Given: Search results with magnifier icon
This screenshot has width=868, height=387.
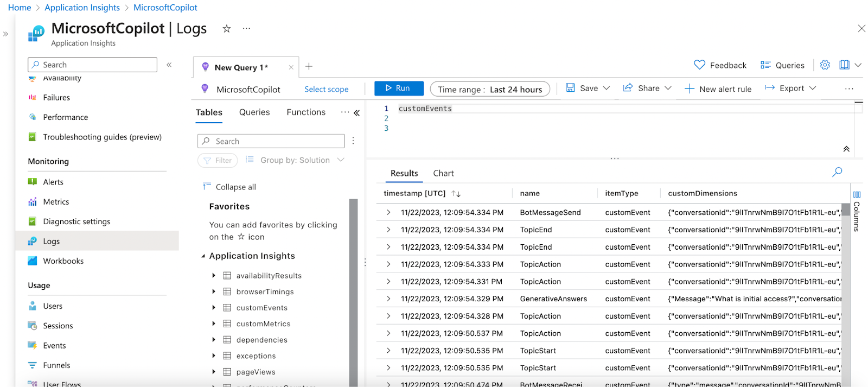Looking at the screenshot, I should [837, 172].
